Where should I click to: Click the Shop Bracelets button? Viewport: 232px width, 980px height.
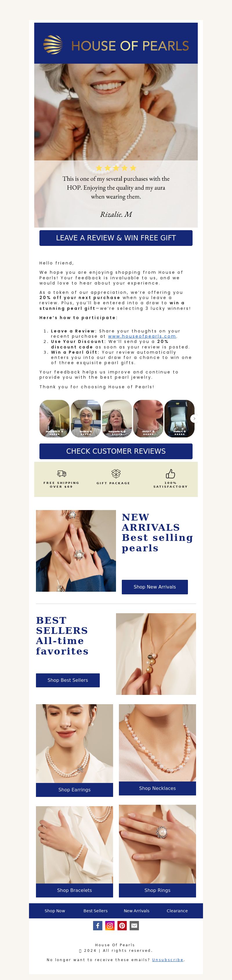tap(75, 890)
